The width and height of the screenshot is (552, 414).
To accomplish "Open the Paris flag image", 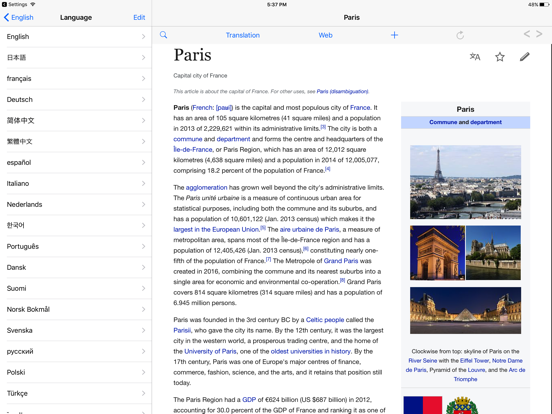I will [423, 405].
